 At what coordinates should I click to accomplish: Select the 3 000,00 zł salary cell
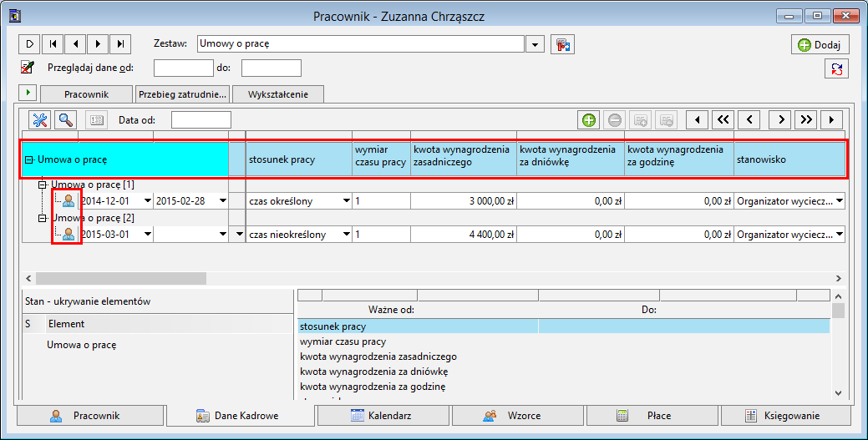coord(464,201)
